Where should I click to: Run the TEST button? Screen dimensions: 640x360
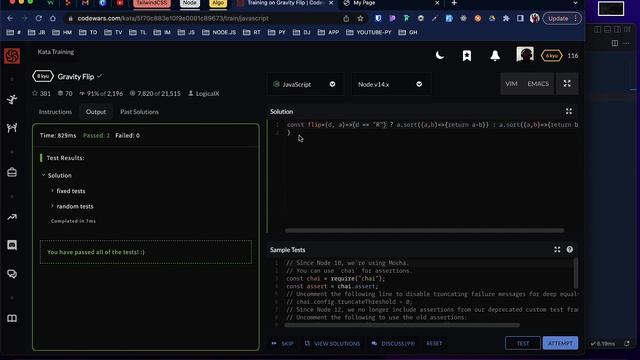pyautogui.click(x=522, y=343)
